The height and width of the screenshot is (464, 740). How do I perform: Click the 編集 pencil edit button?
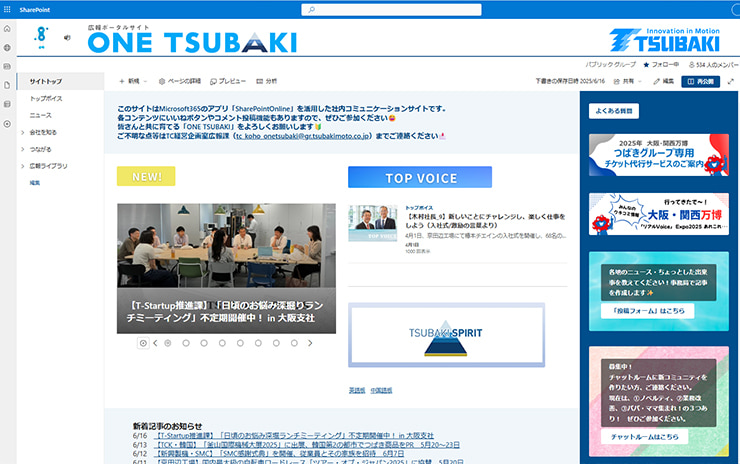click(x=662, y=80)
